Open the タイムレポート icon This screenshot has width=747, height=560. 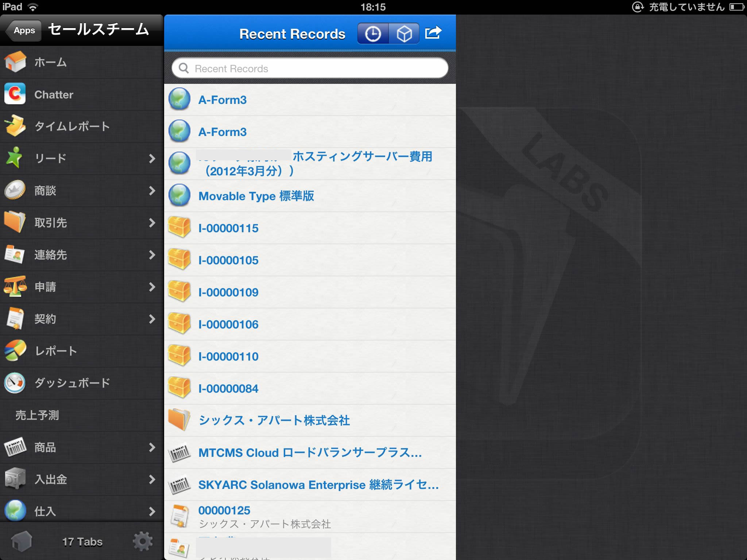click(15, 126)
